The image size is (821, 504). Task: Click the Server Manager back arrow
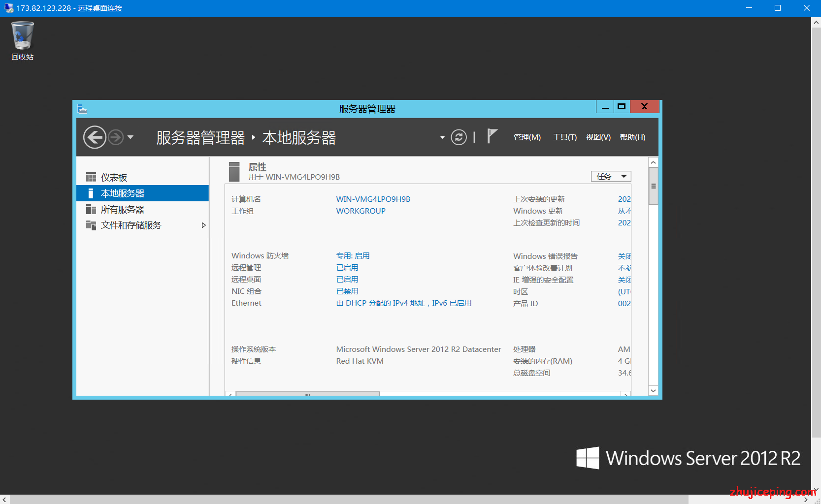(95, 137)
